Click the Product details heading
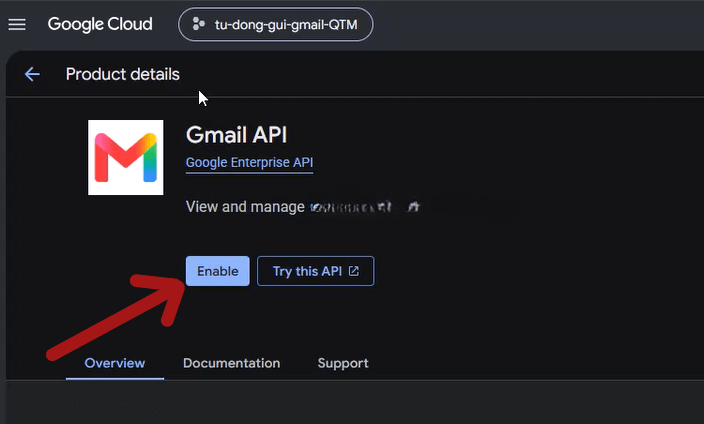Viewport: 704px width, 424px height. click(x=123, y=74)
